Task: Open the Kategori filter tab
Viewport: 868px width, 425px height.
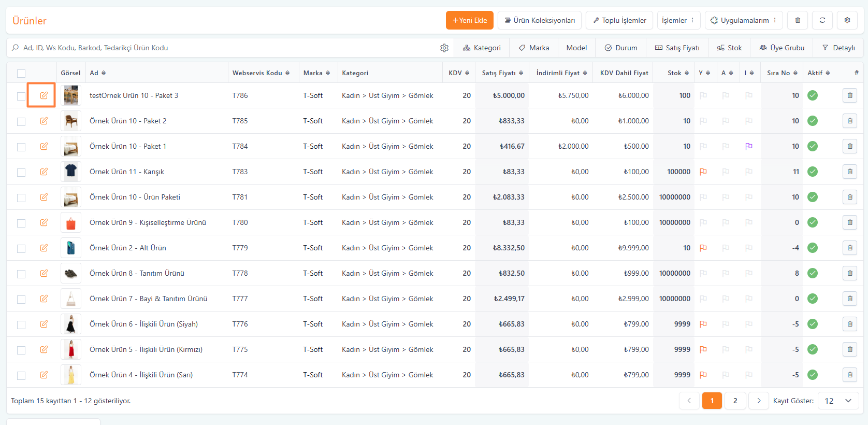Action: 482,48
